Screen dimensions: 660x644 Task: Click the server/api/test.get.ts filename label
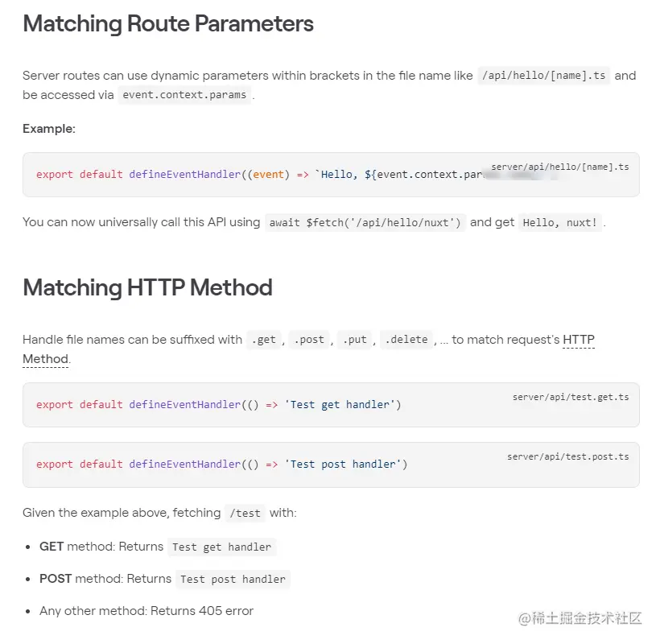[571, 398]
